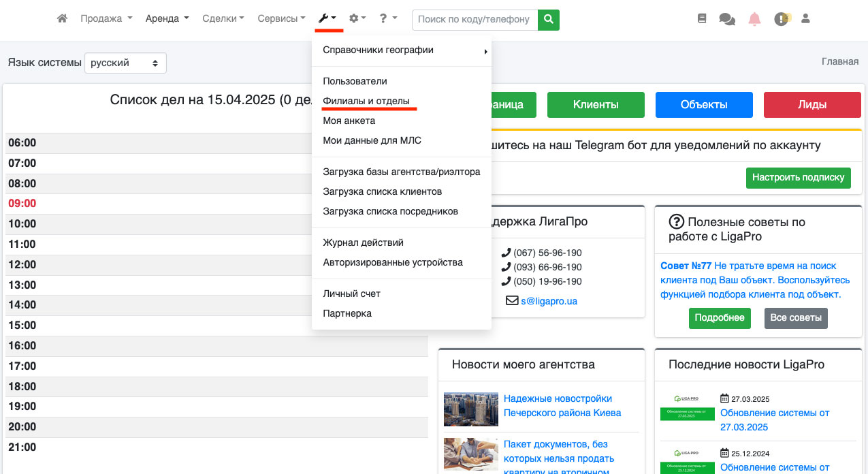Click the phone search input field
868x474 pixels.
pyautogui.click(x=474, y=19)
